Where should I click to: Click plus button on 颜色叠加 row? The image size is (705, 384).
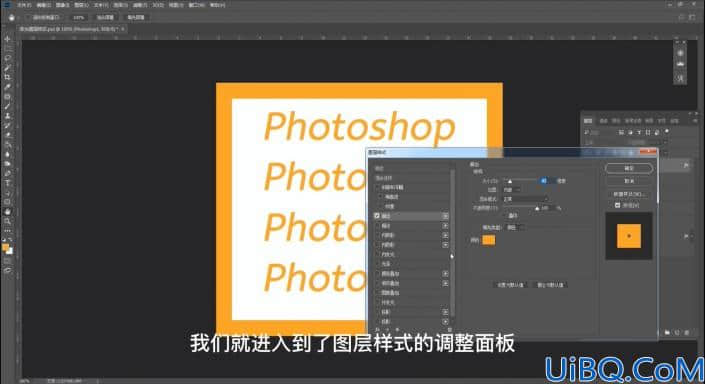[x=445, y=274]
